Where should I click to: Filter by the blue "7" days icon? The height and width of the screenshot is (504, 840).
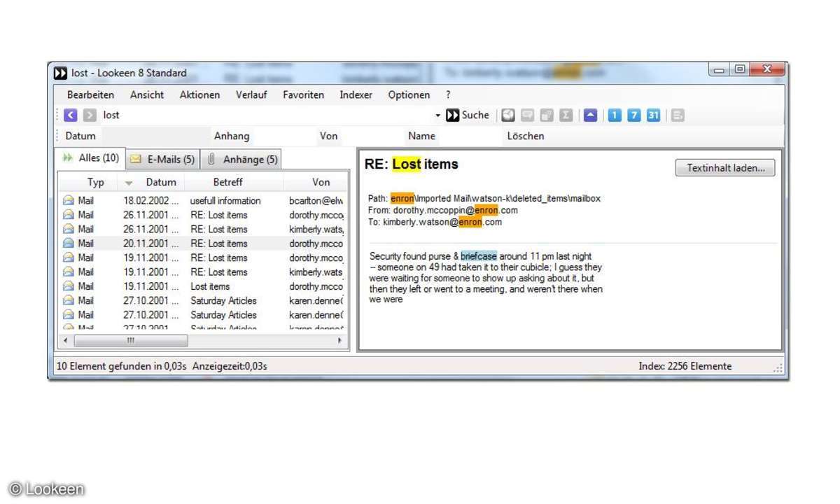click(x=633, y=115)
